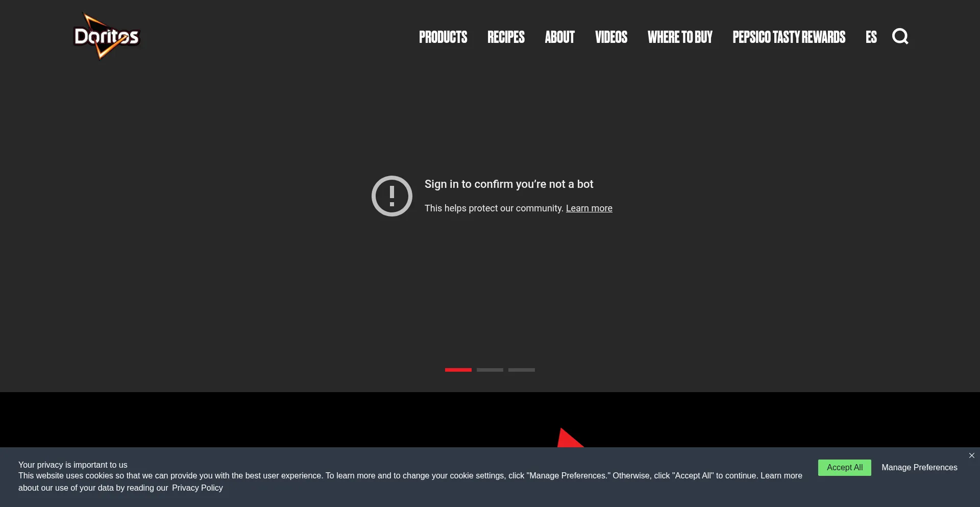The height and width of the screenshot is (507, 980).
Task: Select the first carousel slide indicator
Action: (458, 370)
